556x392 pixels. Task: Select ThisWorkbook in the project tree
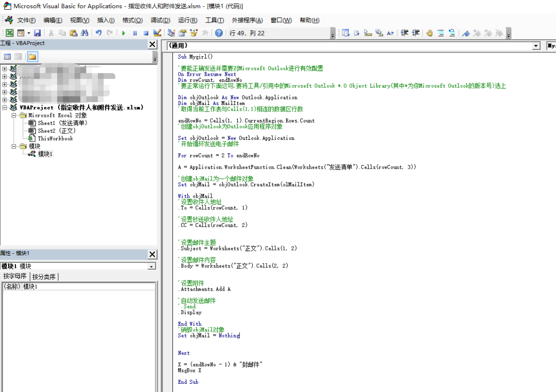pyautogui.click(x=55, y=138)
